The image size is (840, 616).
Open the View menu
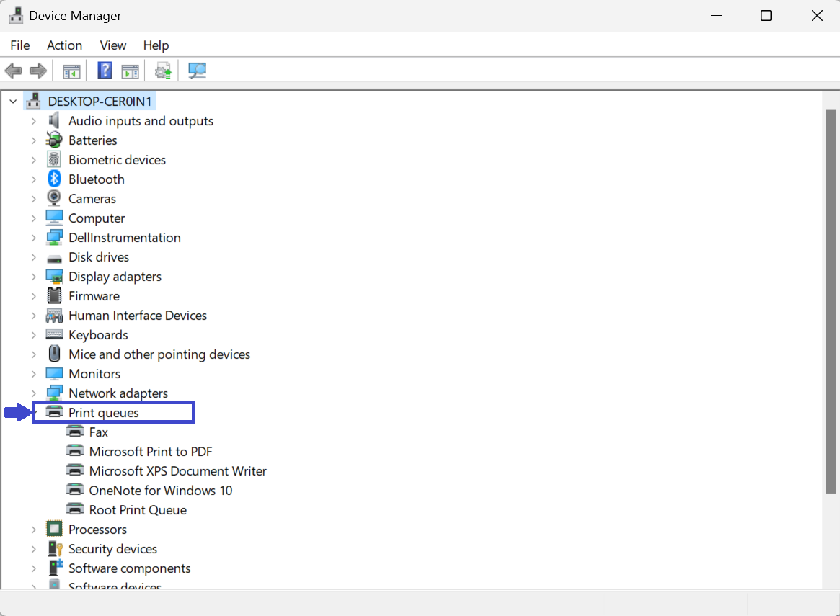tap(112, 45)
